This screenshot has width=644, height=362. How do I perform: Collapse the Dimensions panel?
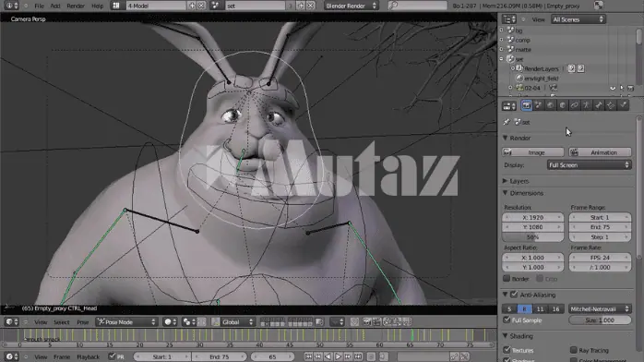tap(506, 193)
